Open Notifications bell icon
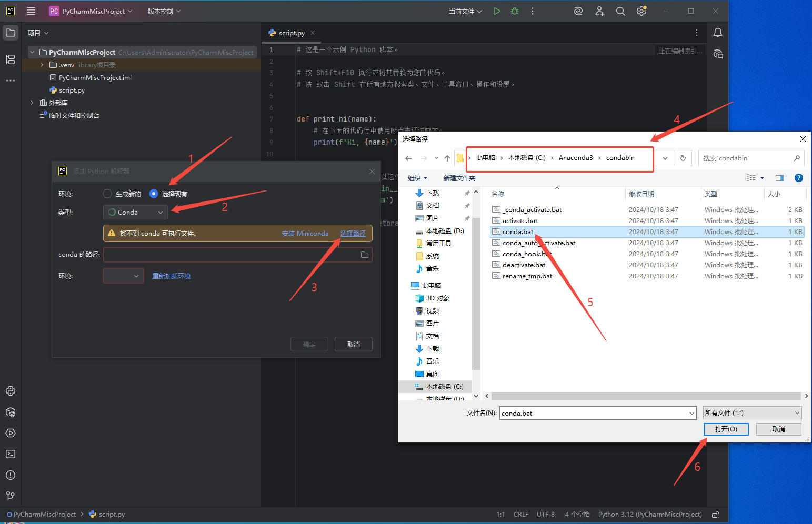Screen dimensions: 812x524 point(717,33)
